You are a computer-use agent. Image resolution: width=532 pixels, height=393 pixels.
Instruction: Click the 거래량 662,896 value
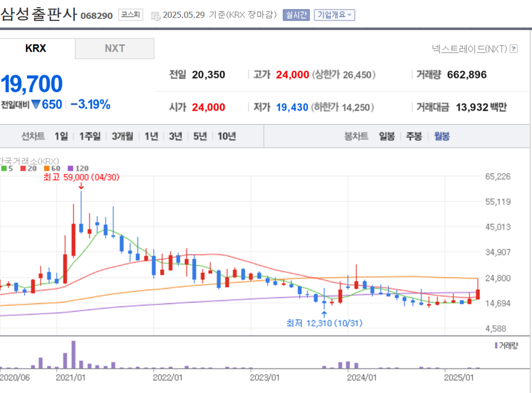[x=467, y=75]
